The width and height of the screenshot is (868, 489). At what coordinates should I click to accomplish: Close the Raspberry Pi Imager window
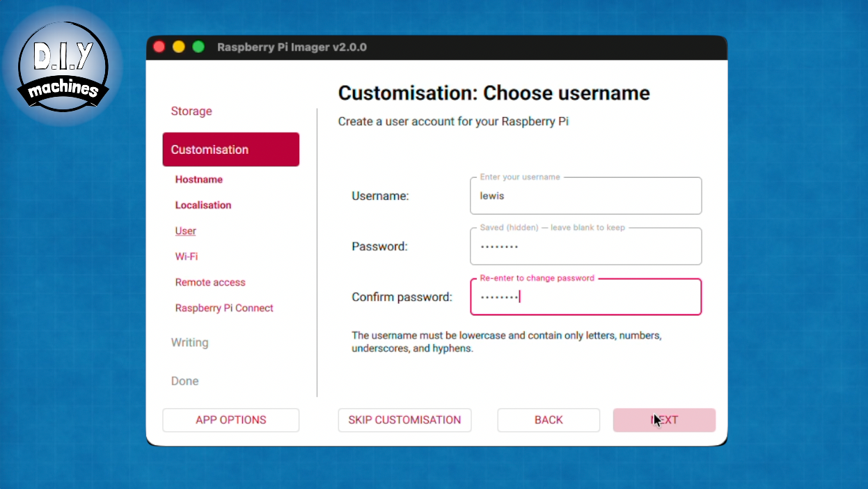[159, 47]
